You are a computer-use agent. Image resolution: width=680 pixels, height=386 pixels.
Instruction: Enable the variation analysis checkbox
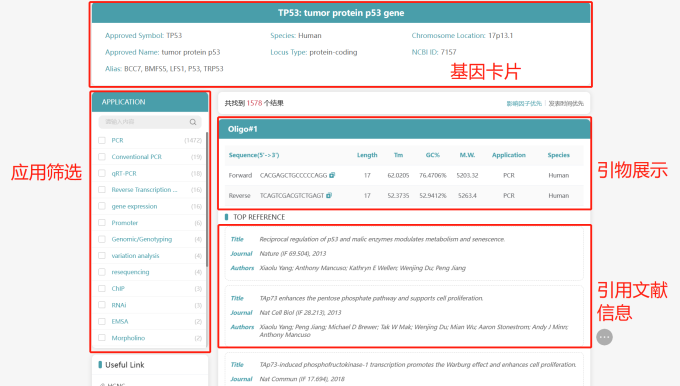[102, 255]
